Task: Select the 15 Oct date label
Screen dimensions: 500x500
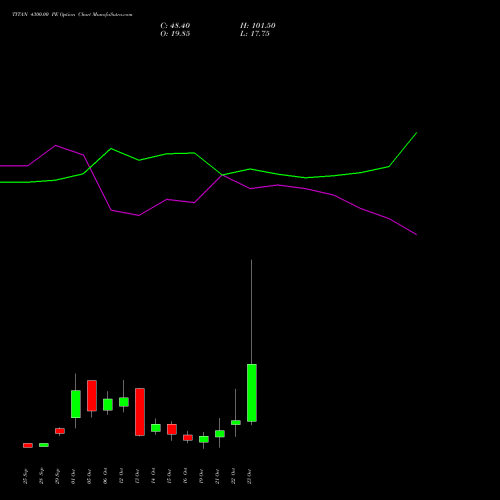Action: (x=169, y=476)
